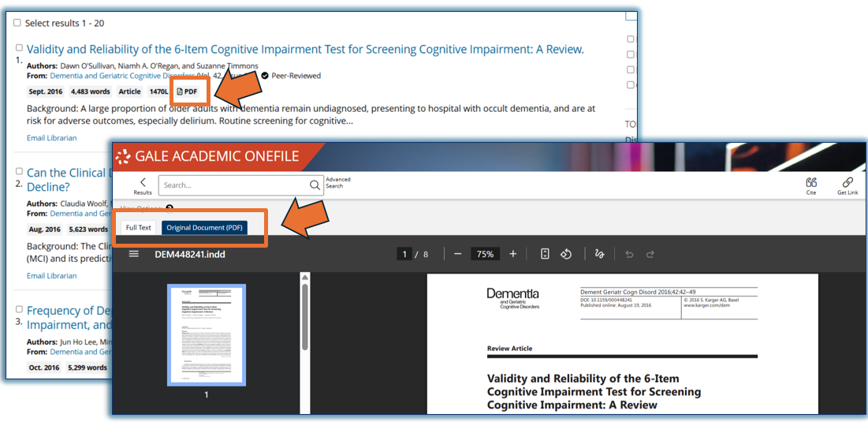
Task: Click the Article badge in result 1
Action: click(x=130, y=91)
